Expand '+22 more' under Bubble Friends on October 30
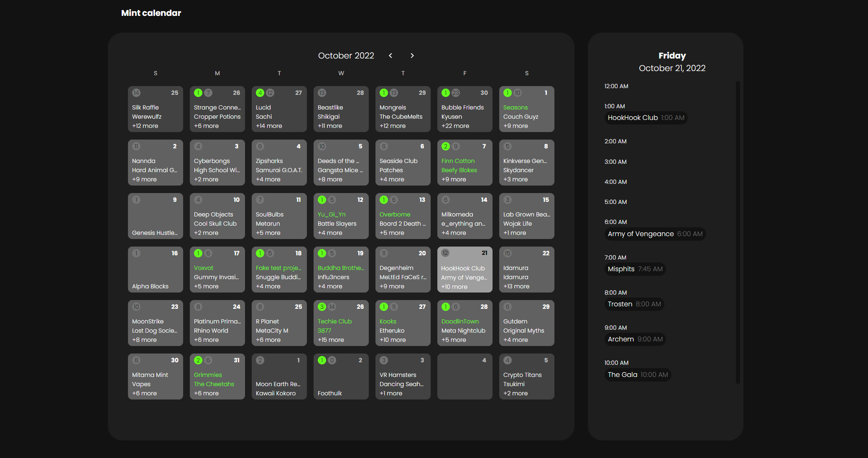 455,126
